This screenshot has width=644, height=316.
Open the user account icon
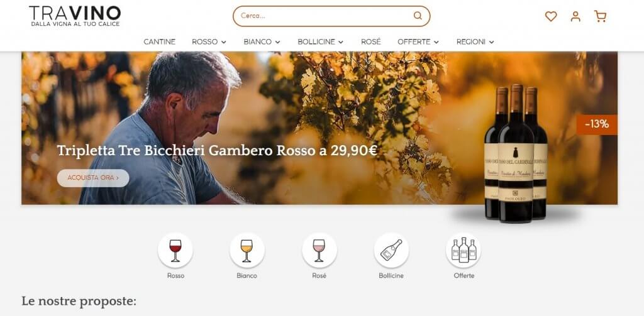(x=575, y=16)
